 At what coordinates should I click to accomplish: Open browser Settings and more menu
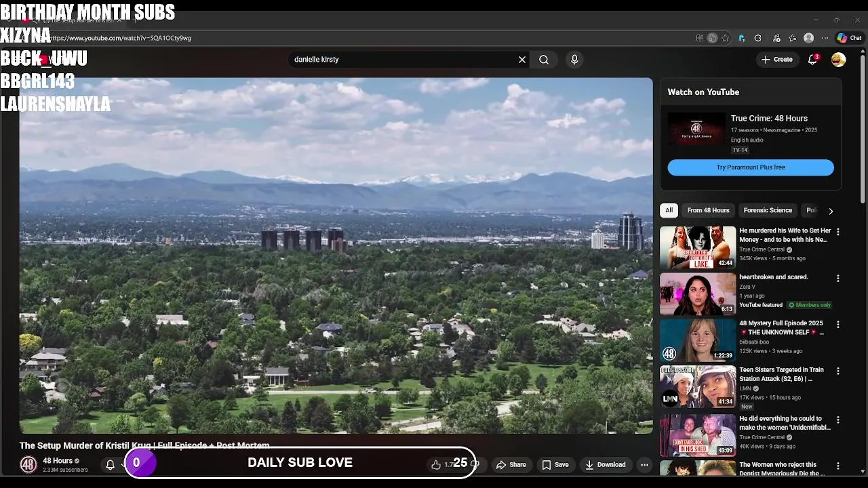[x=825, y=38]
